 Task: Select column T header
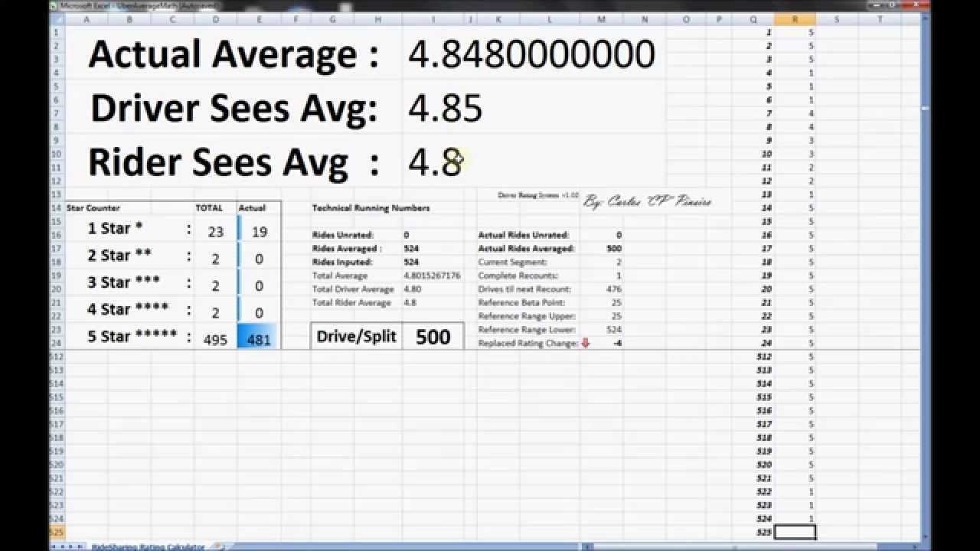click(x=880, y=19)
